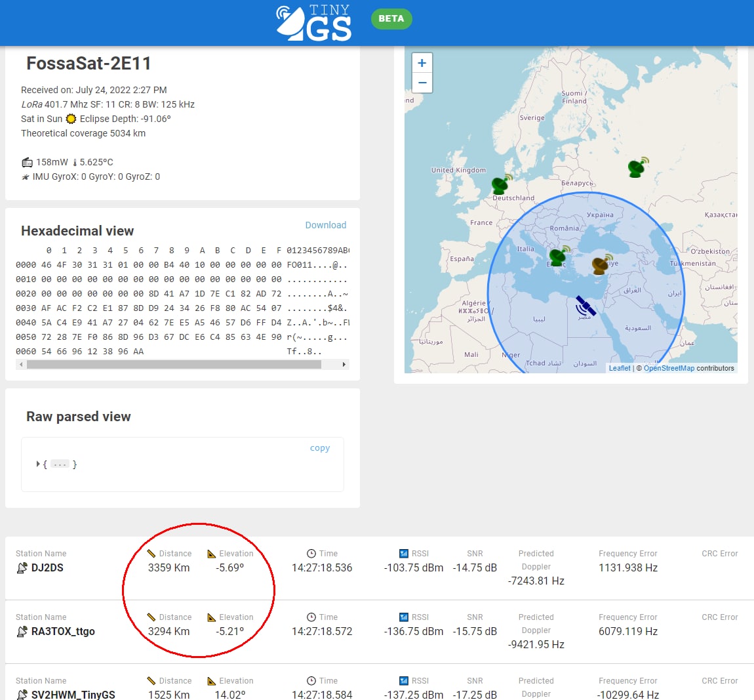Download the hexadecimal packet data
Screen dimensions: 754x700
tap(325, 225)
